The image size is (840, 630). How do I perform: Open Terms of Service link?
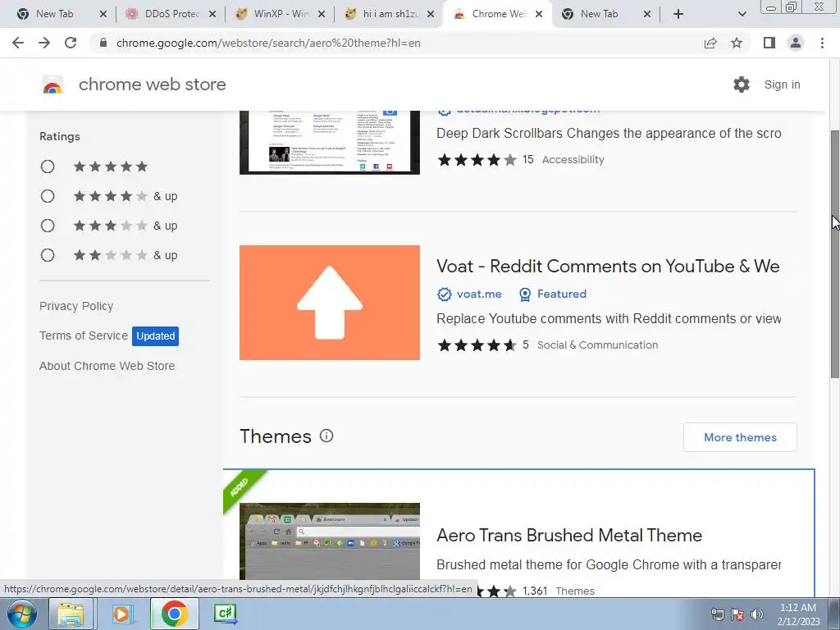pyautogui.click(x=84, y=336)
